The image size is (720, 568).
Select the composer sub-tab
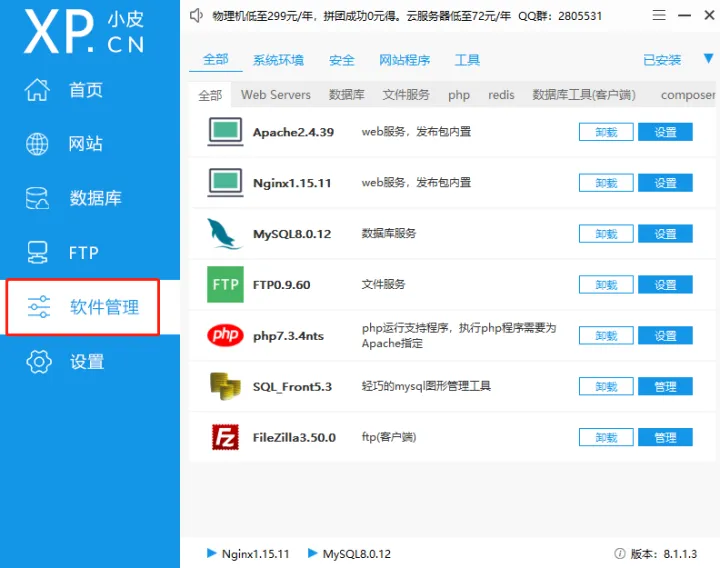click(688, 95)
